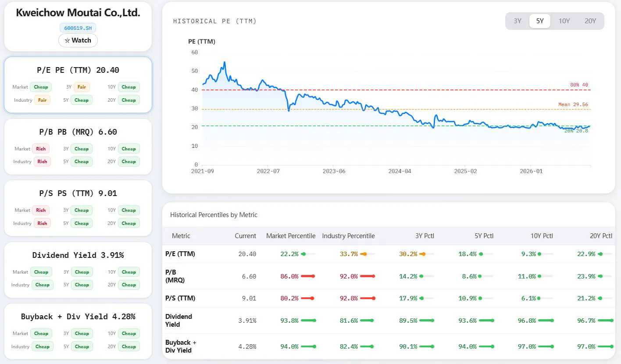Select the P/B (MRQ) row label in the table
The height and width of the screenshot is (364, 621).
[x=175, y=276]
